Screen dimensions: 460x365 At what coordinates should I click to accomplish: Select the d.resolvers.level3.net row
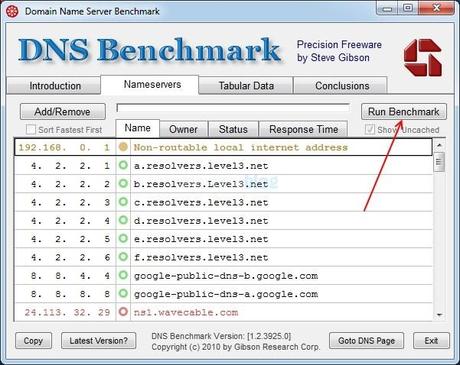coord(223,220)
